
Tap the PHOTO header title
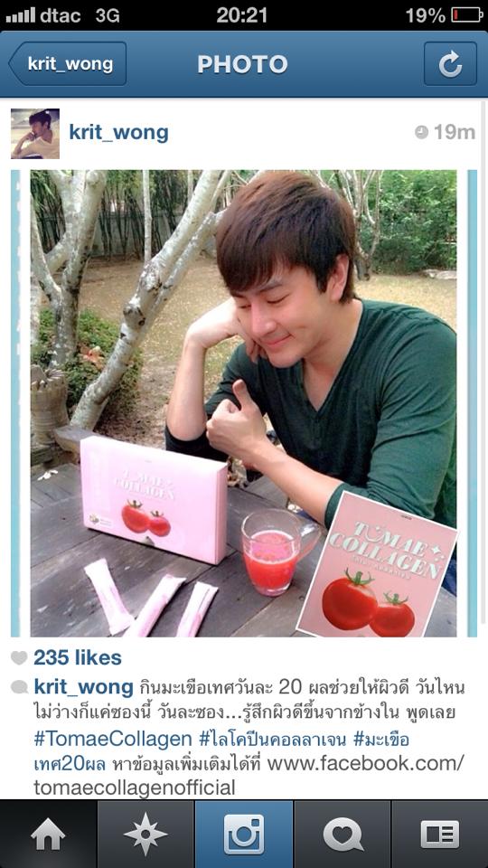(242, 64)
